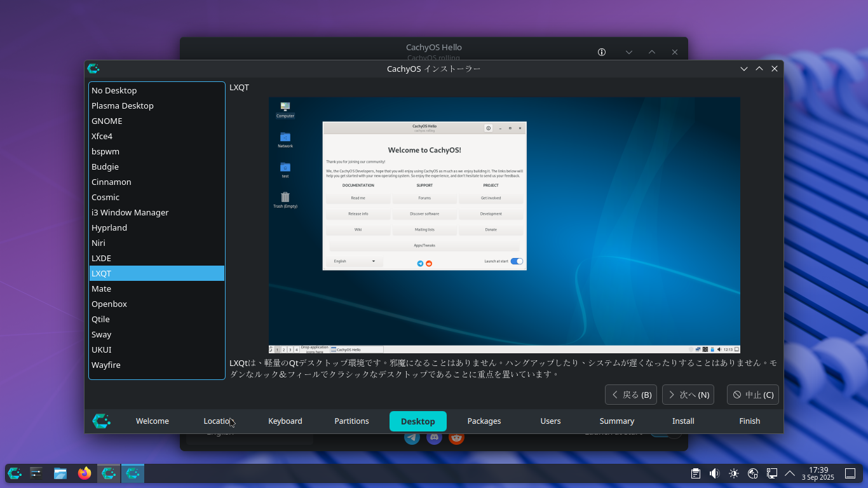Cancel installation with 中止 (C) button
The height and width of the screenshot is (488, 868).
point(752,395)
